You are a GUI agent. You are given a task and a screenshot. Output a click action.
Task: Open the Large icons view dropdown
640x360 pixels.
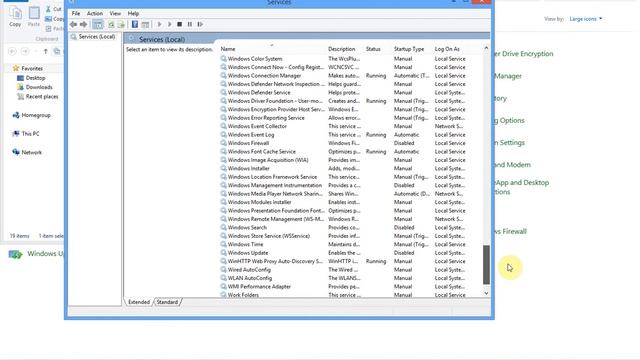pos(586,19)
